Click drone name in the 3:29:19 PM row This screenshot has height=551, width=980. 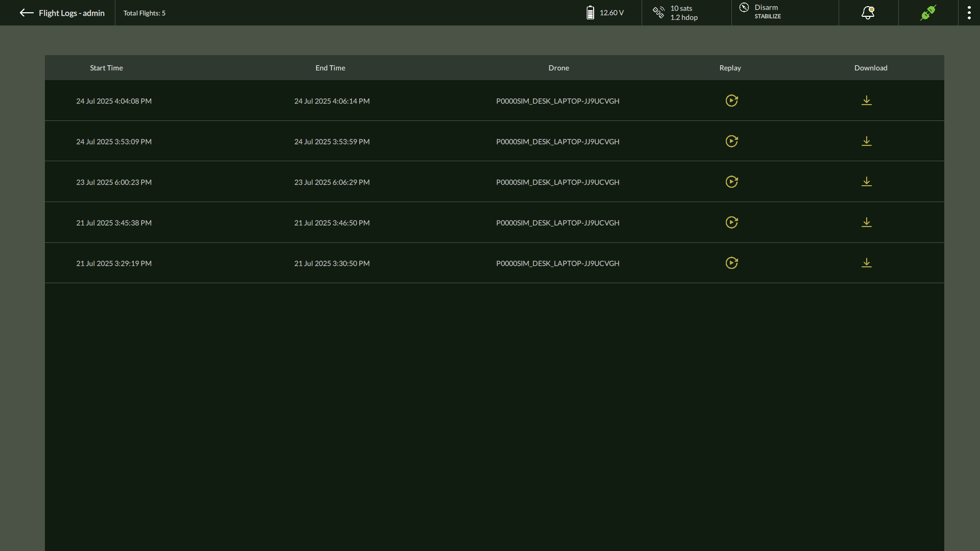[x=558, y=263]
